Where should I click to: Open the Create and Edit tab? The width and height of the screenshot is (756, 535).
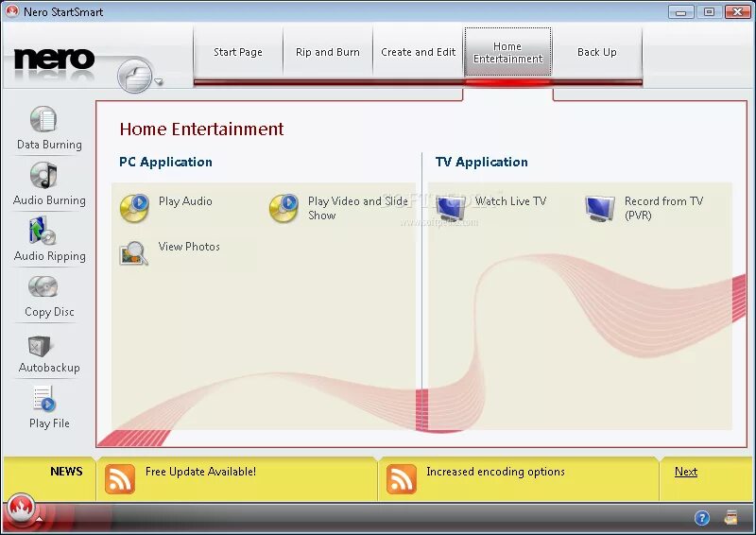point(418,52)
